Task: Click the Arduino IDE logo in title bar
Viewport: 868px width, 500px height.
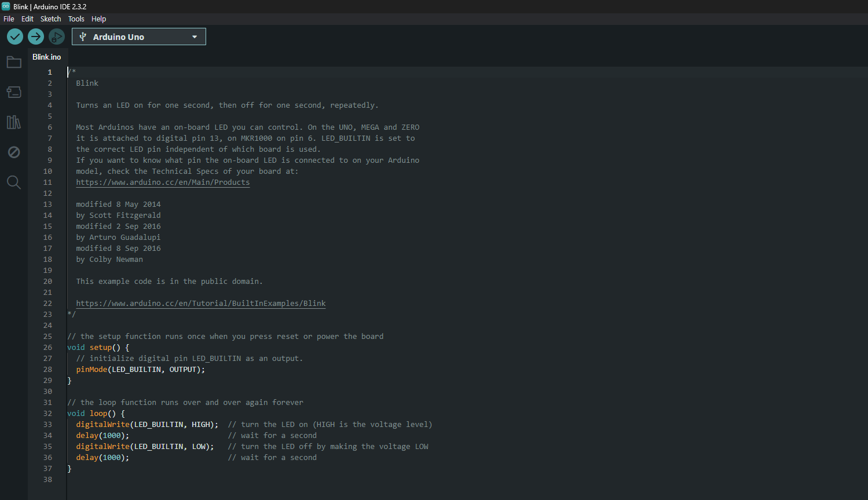Action: click(6, 6)
